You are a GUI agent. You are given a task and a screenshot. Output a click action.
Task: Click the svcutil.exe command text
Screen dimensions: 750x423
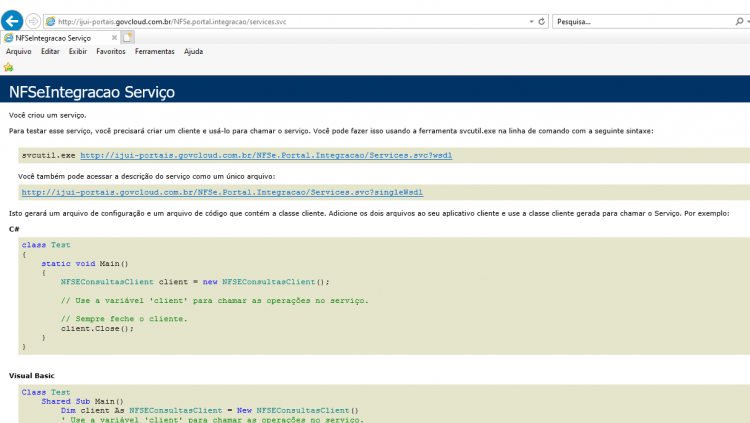(48, 155)
